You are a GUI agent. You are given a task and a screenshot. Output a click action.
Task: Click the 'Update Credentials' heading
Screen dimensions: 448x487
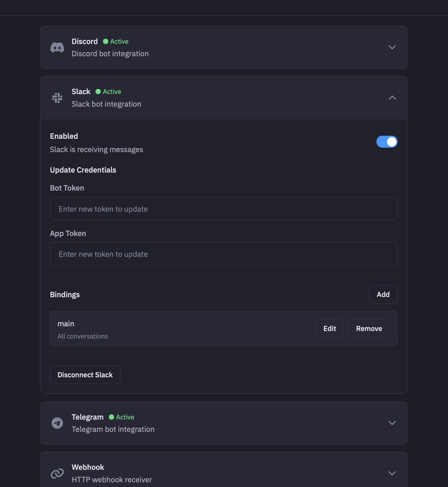83,170
